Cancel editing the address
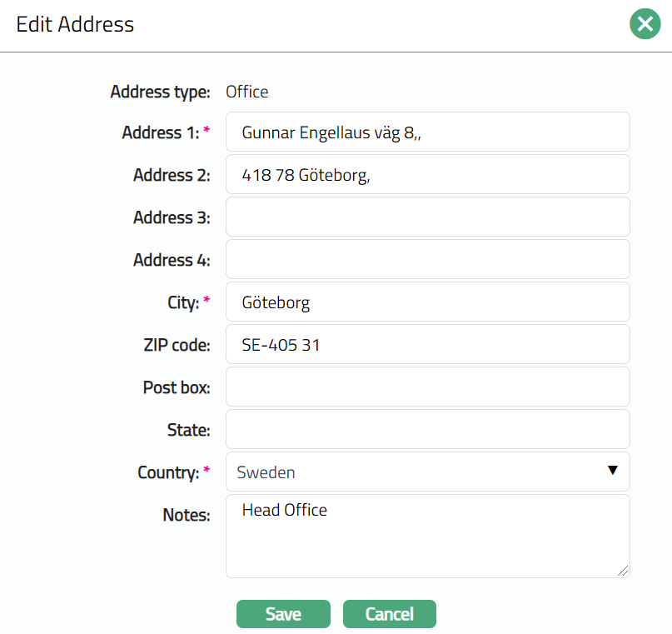672x634 pixels. pos(389,614)
